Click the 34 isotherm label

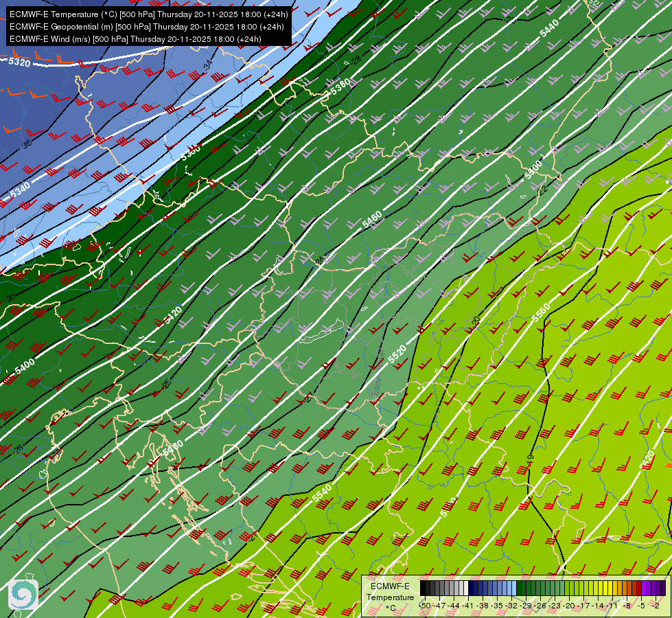(x=208, y=65)
